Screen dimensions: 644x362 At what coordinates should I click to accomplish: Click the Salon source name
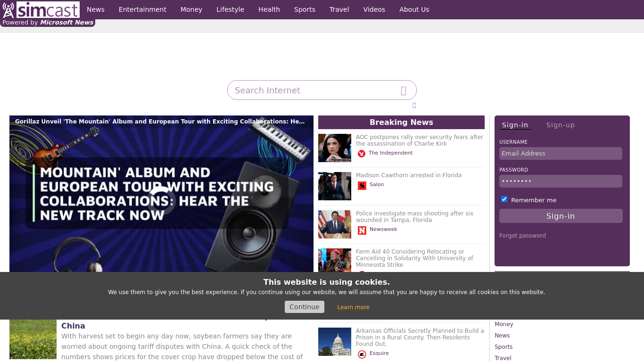point(377,184)
